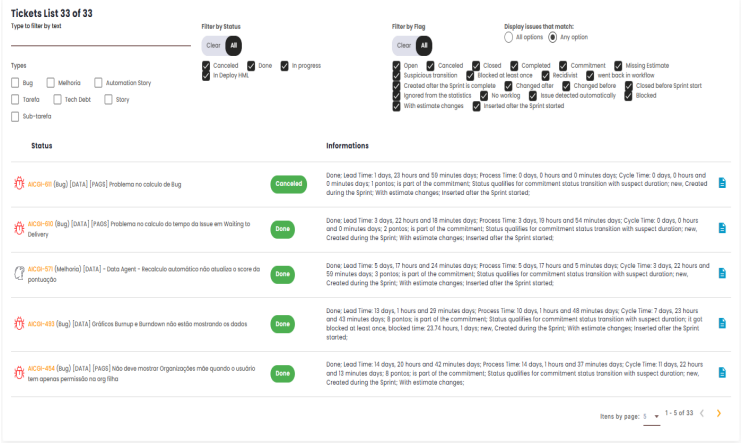The image size is (743, 445).
Task: Click the bug icon beside AICGI-493
Action: [x=19, y=323]
